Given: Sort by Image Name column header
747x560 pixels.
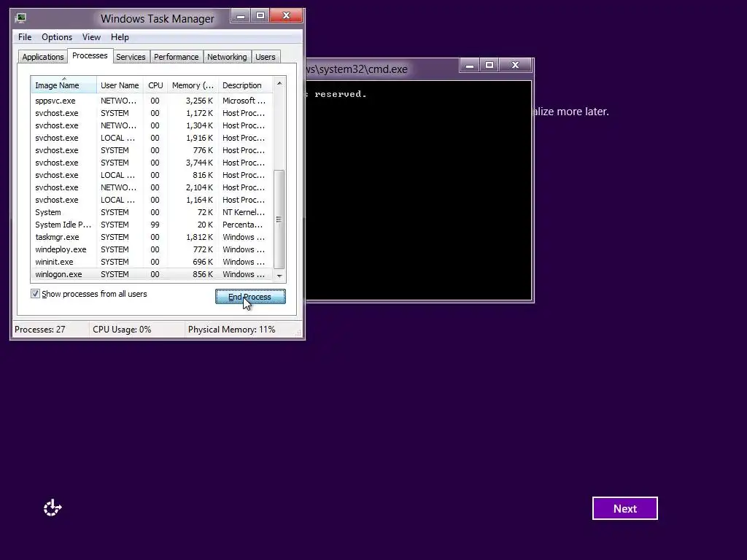Looking at the screenshot, I should coord(64,85).
